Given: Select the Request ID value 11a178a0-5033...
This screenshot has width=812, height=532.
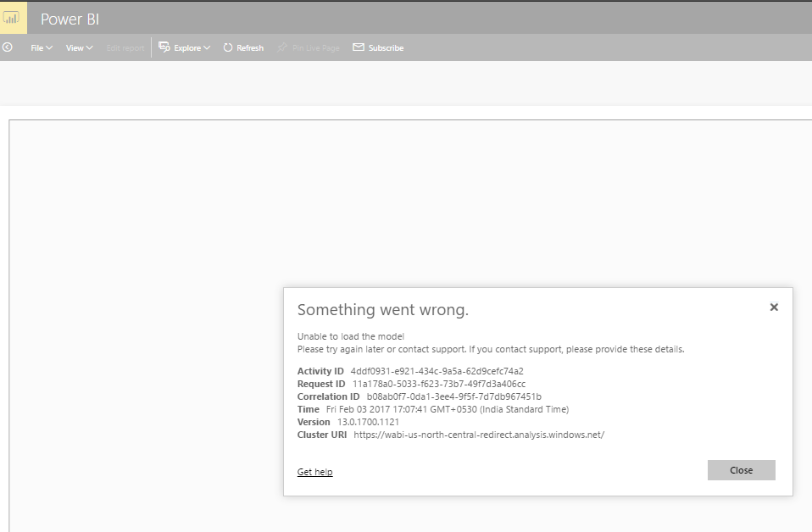Looking at the screenshot, I should (439, 384).
